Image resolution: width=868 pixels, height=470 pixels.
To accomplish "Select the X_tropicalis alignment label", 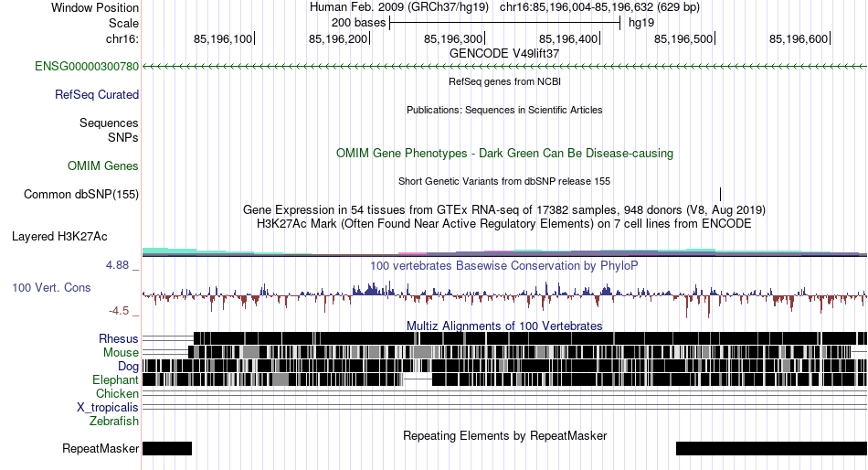I will pos(108,408).
